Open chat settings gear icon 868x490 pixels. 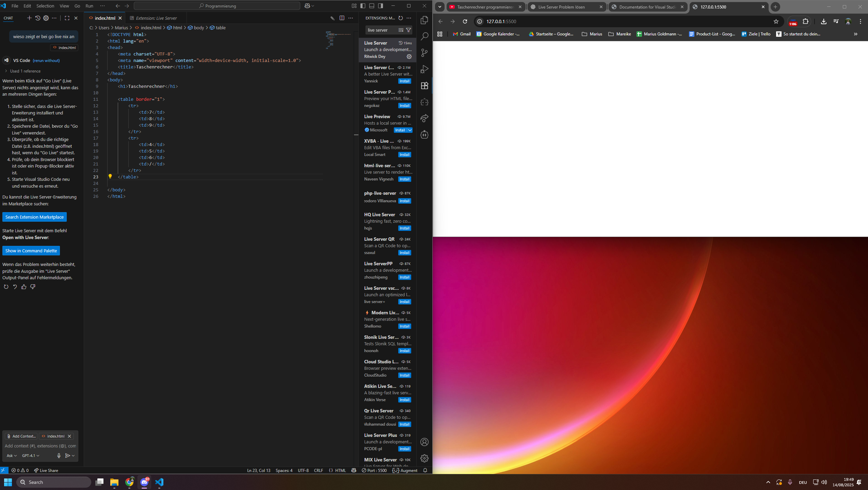[46, 18]
